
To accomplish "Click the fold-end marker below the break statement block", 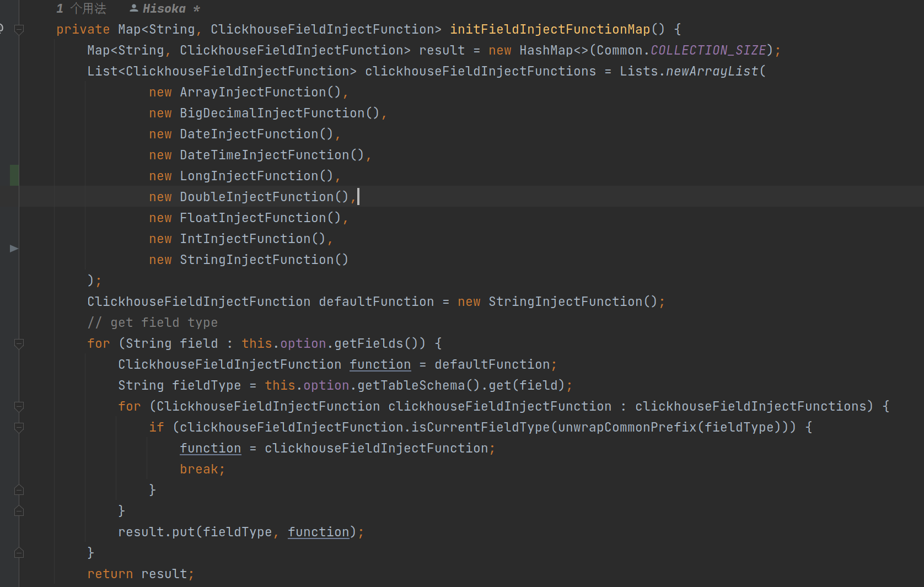I will 19,489.
